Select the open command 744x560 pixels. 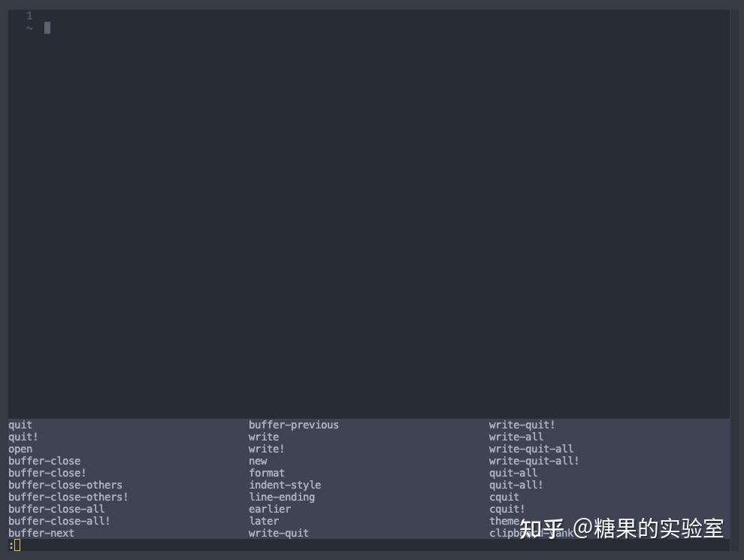[20, 449]
